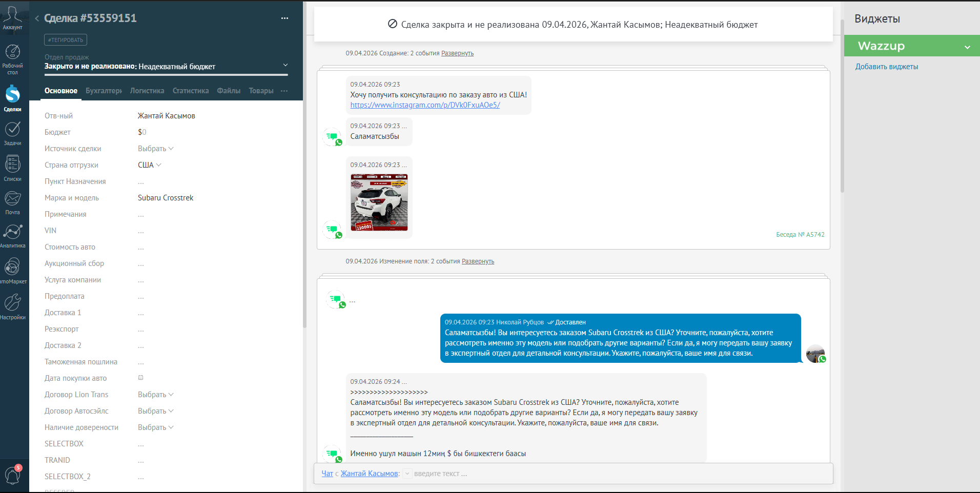Switch to Бухгалтерия tab
The width and height of the screenshot is (980, 493).
tap(104, 91)
